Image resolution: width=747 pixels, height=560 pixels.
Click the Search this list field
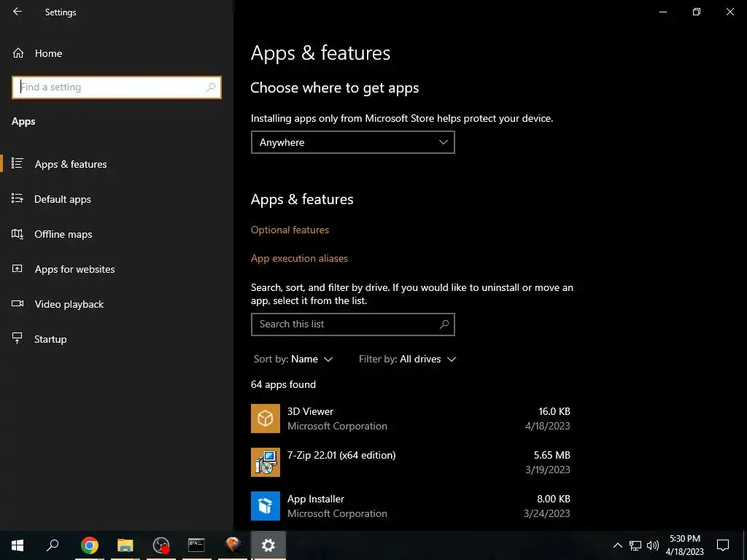coord(352,324)
